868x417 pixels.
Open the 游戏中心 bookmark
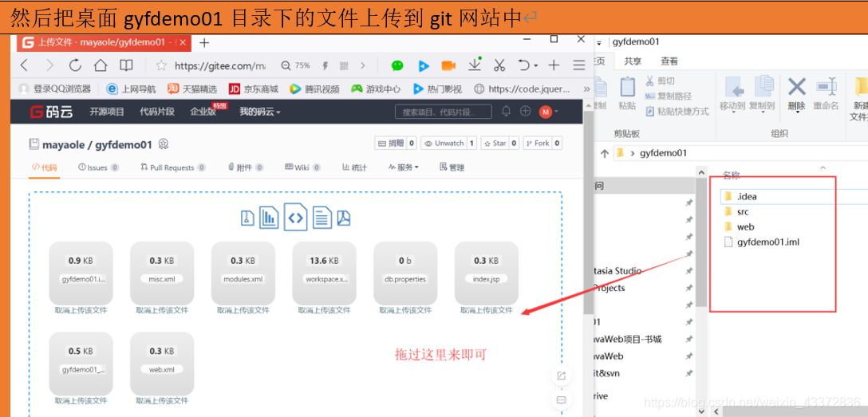(376, 89)
